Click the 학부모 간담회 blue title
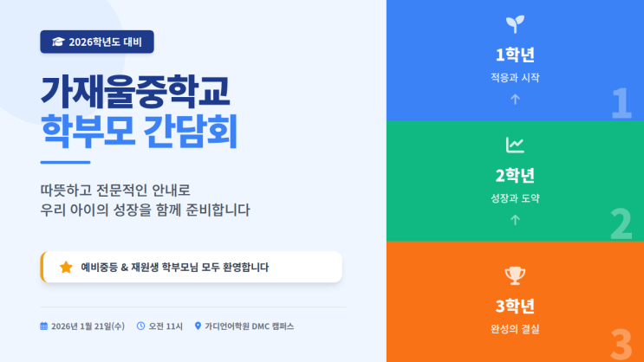Screen dimensions: 644x362 point(139,132)
